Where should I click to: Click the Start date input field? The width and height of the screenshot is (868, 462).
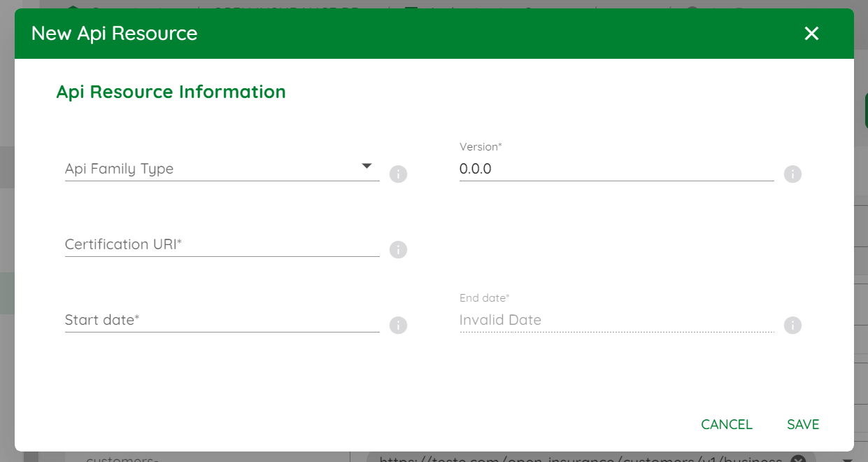click(222, 320)
